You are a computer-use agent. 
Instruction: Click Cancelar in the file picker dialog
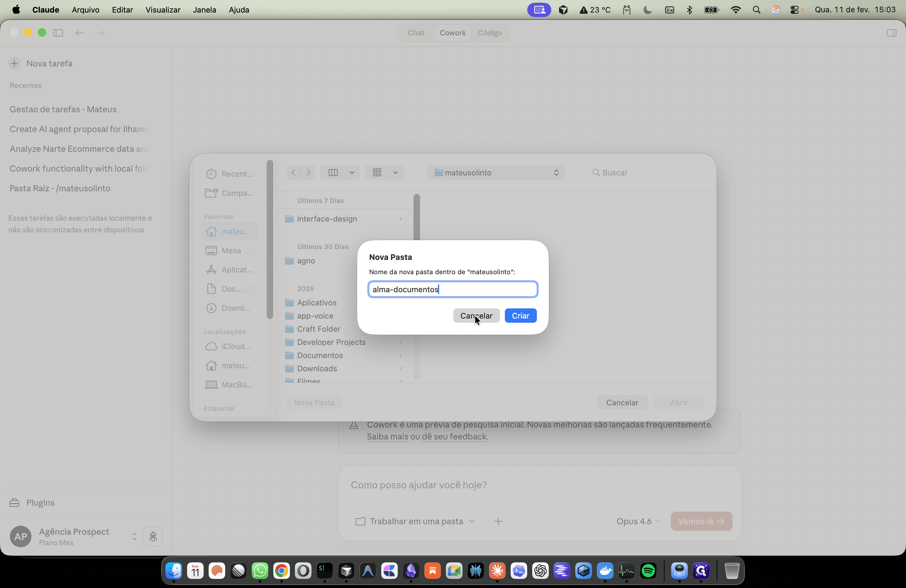(622, 402)
